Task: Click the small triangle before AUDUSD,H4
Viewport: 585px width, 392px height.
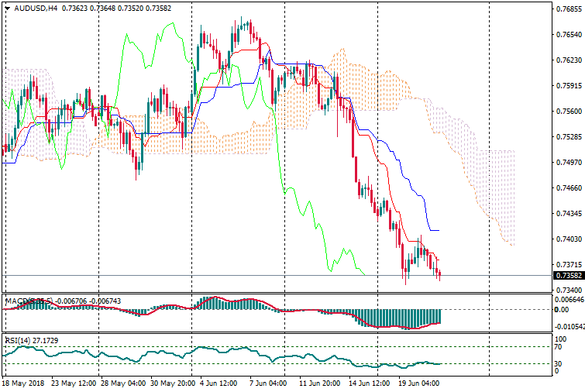Action: pyautogui.click(x=7, y=9)
